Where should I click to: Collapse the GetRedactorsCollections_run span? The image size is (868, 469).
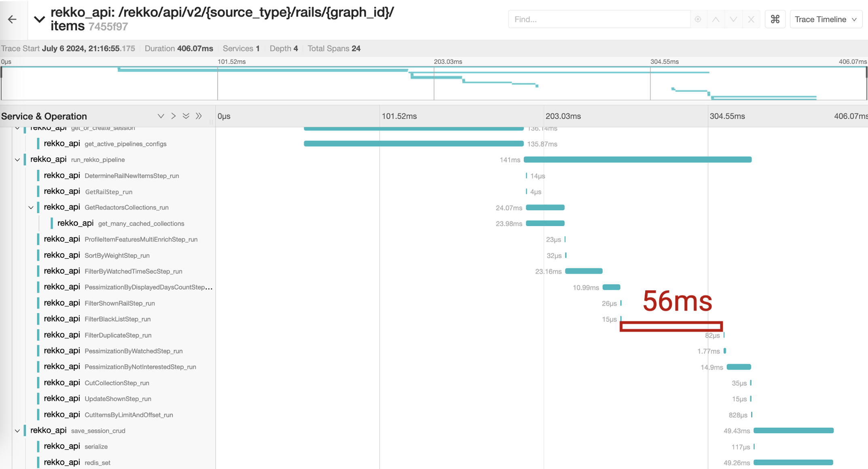click(31, 207)
